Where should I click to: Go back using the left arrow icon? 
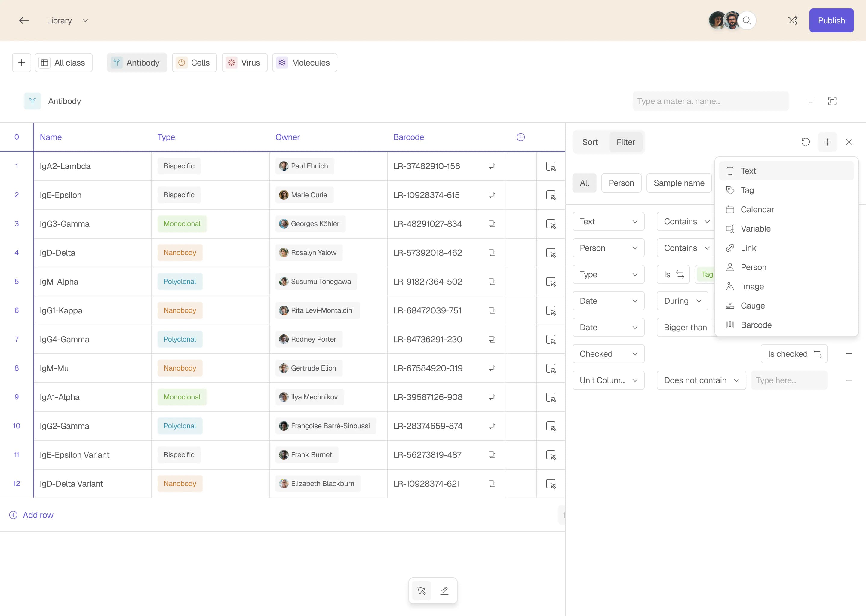(24, 20)
